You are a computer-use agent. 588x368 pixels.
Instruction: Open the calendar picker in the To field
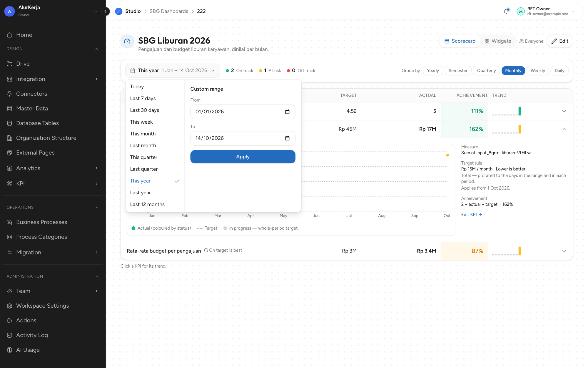click(287, 138)
